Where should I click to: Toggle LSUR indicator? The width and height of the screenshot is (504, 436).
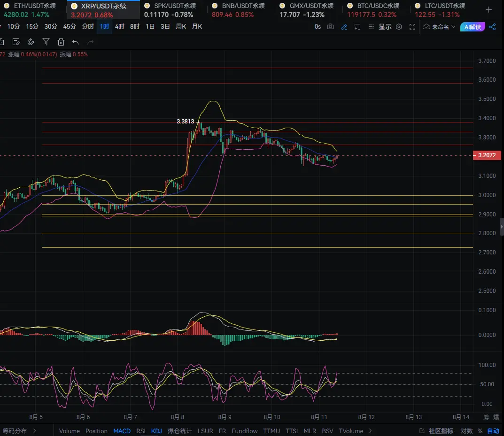pyautogui.click(x=205, y=431)
